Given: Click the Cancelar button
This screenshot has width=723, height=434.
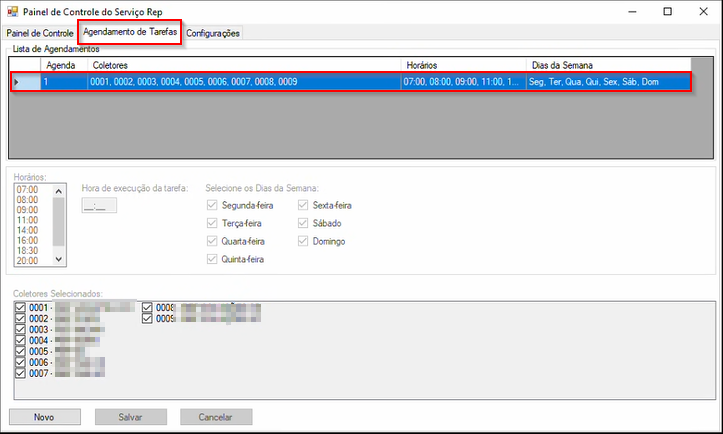Looking at the screenshot, I should coord(216,417).
